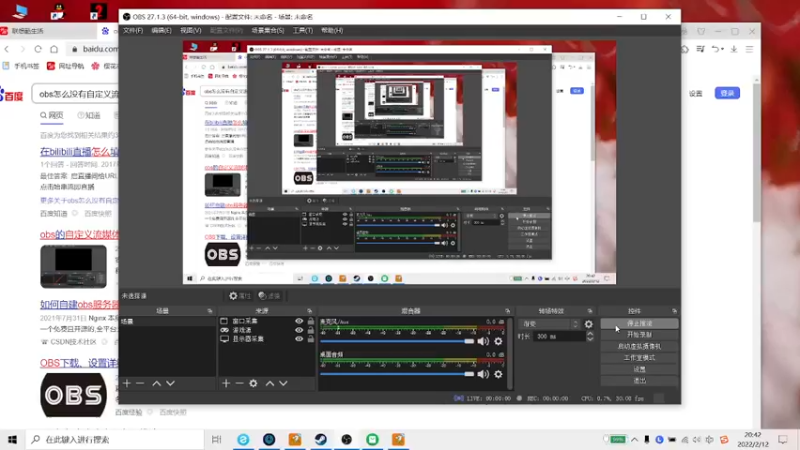The height and width of the screenshot is (450, 800).
Task: Open the OBS icon in the taskbar
Action: [346, 439]
